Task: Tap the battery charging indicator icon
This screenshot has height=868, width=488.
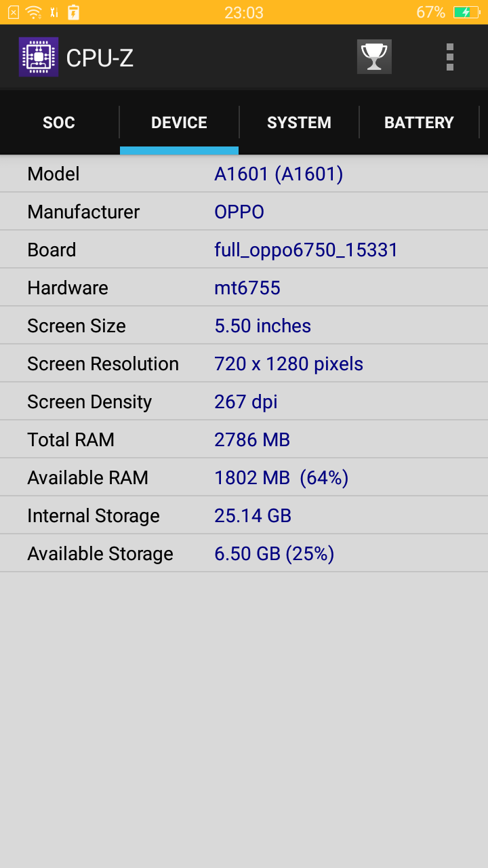Action: pos(466,12)
